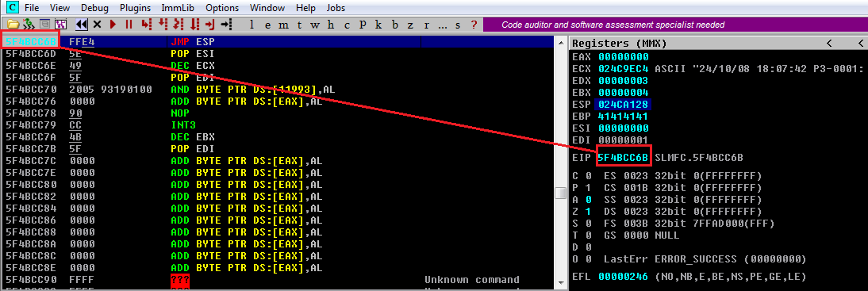Show Handles with 'h' button
Viewport: 868px width, 291px height.
pyautogui.click(x=331, y=25)
